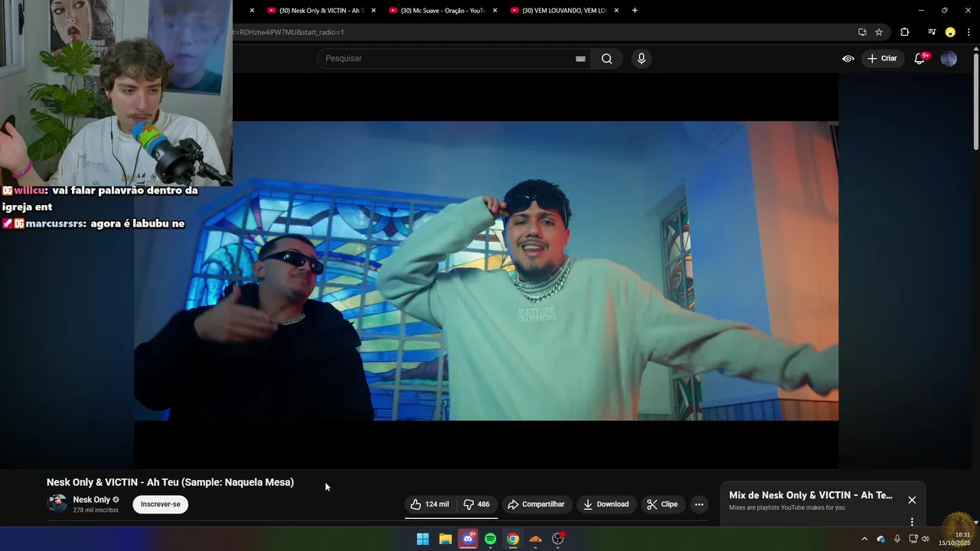
Task: Close the Mix de Nesk Only playlist panel
Action: click(912, 500)
